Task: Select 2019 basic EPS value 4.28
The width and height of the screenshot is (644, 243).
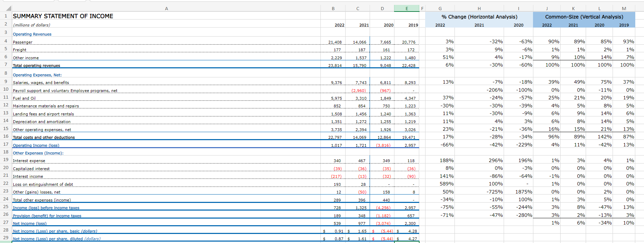Action: coord(412,231)
